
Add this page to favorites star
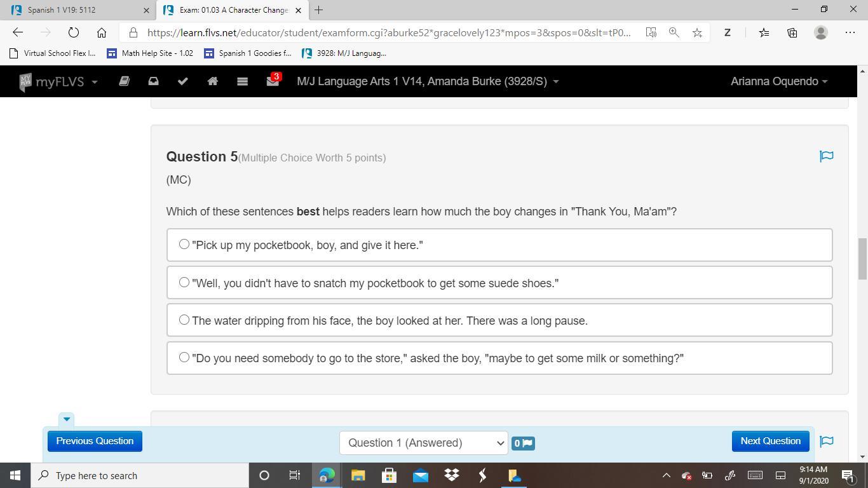coord(697,32)
